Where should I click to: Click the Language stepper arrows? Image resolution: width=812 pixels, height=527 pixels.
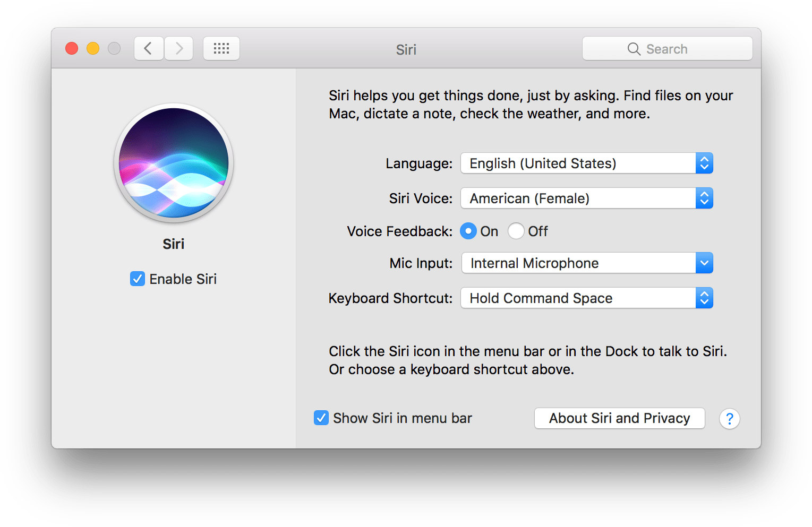point(704,163)
